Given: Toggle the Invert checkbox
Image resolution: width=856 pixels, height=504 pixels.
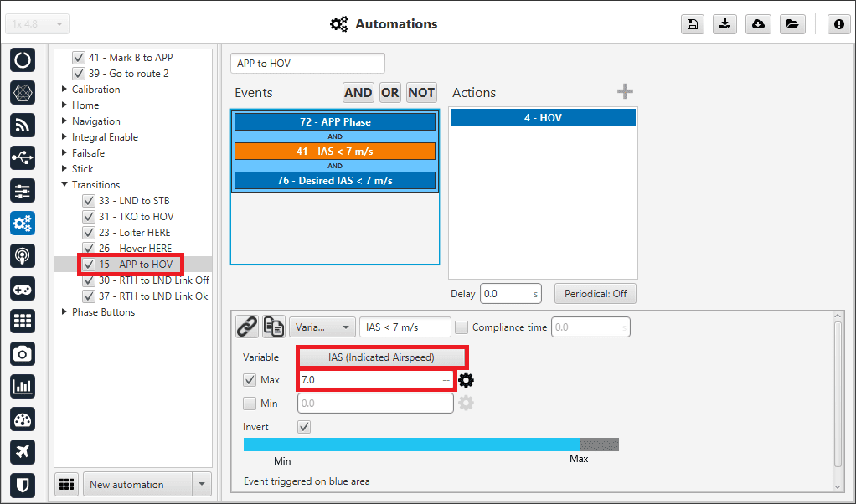Looking at the screenshot, I should [x=305, y=427].
